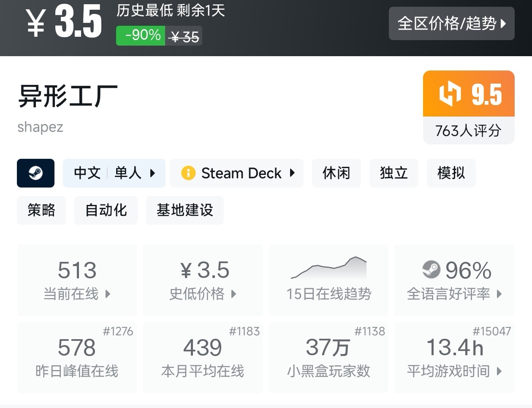
Task: Open the 15-day online trend chart
Action: (x=328, y=279)
